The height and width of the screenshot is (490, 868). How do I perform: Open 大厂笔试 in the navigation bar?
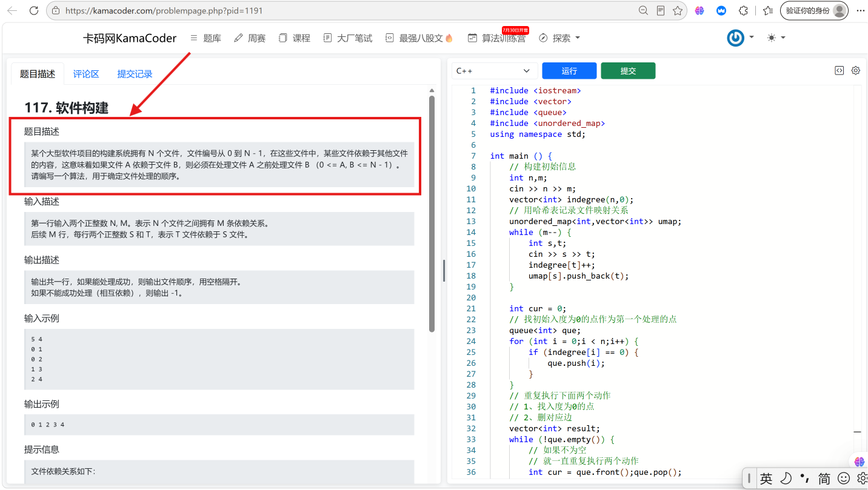[348, 38]
